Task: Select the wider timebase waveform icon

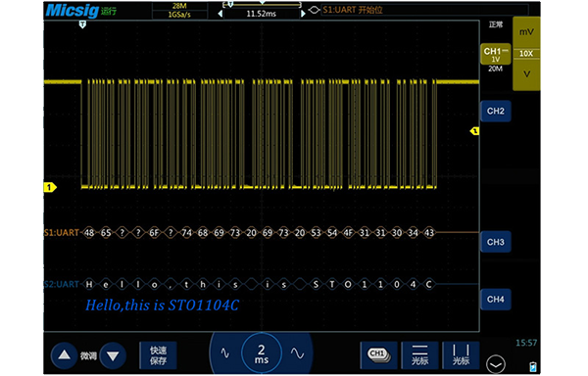Action: click(x=297, y=353)
